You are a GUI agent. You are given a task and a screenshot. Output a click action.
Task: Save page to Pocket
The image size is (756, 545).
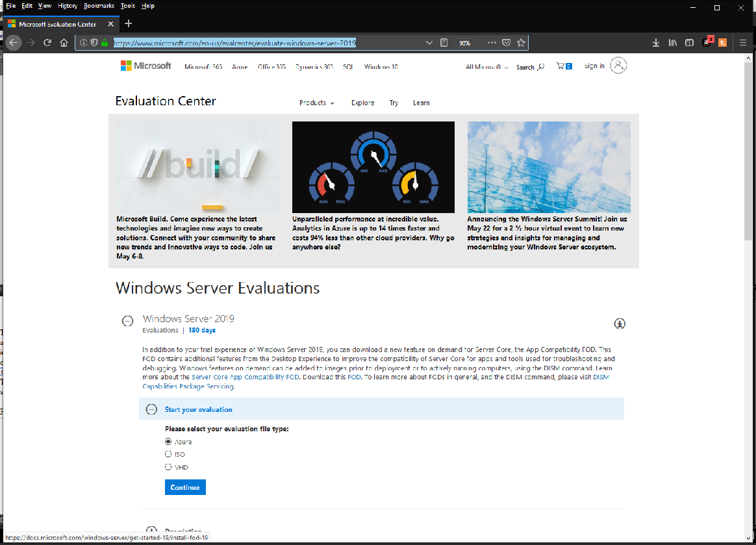point(506,42)
